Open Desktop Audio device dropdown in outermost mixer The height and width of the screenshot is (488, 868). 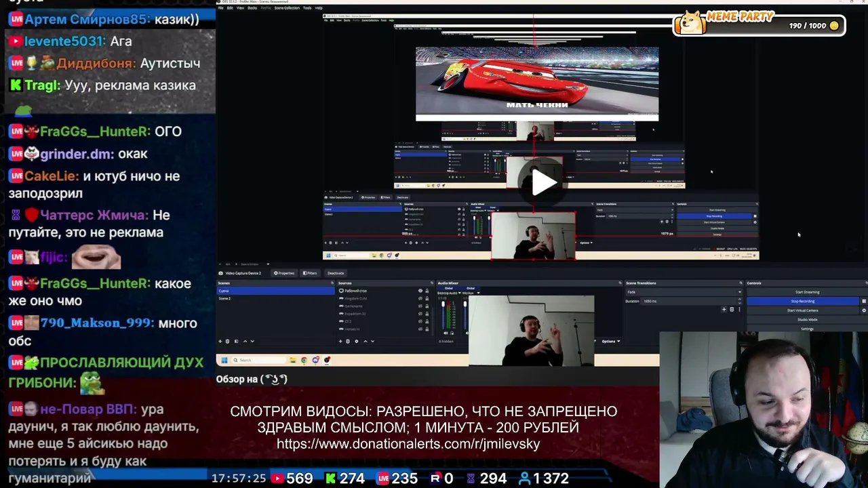point(449,293)
